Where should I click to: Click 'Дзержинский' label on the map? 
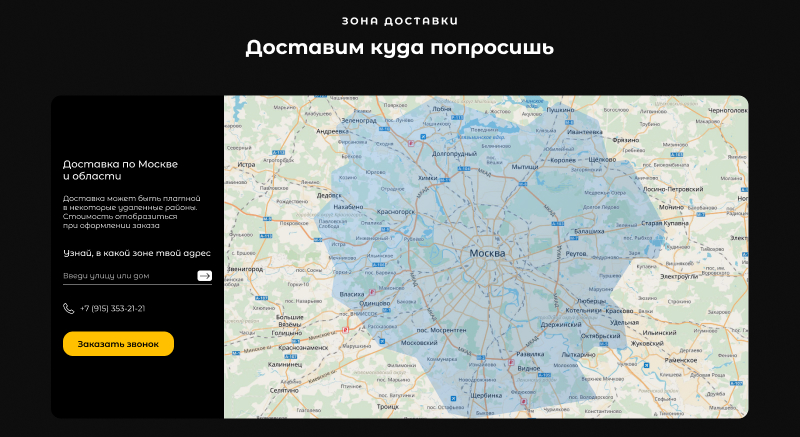coord(561,325)
